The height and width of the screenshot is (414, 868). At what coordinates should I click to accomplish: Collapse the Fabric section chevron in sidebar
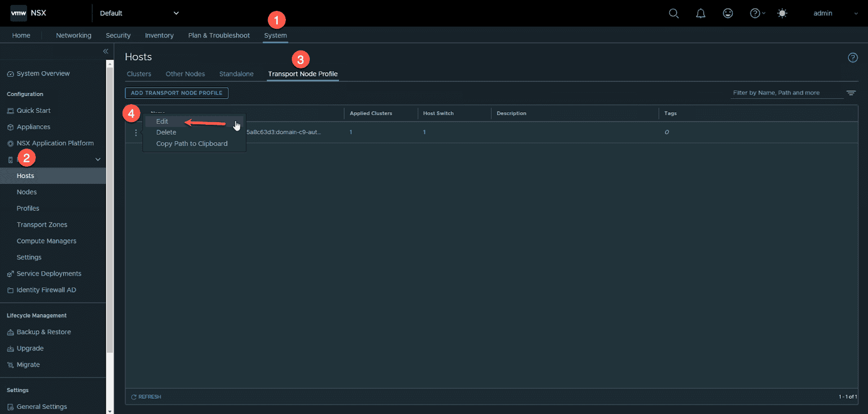pos(98,160)
